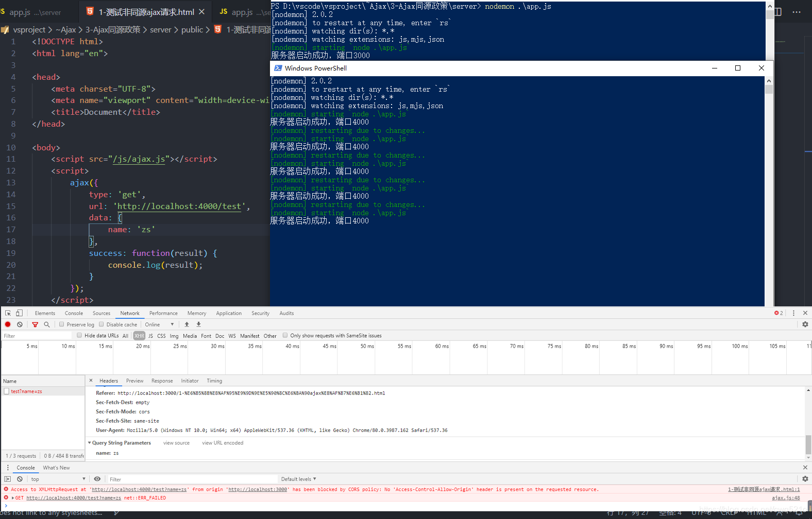Click the headers pane vertical scrollbar thumb
Viewport: 812px width, 519px height.
(x=808, y=445)
